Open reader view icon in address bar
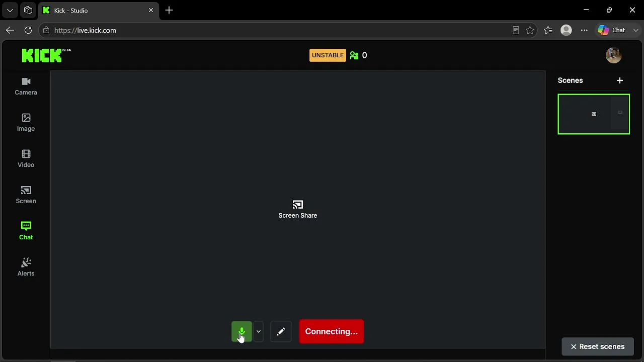This screenshot has height=362, width=644. [516, 30]
